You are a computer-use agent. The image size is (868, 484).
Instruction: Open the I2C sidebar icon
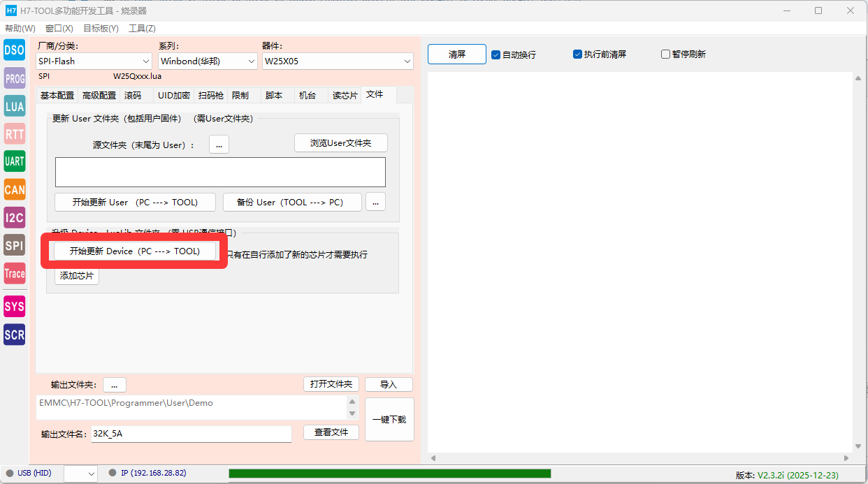(x=14, y=217)
